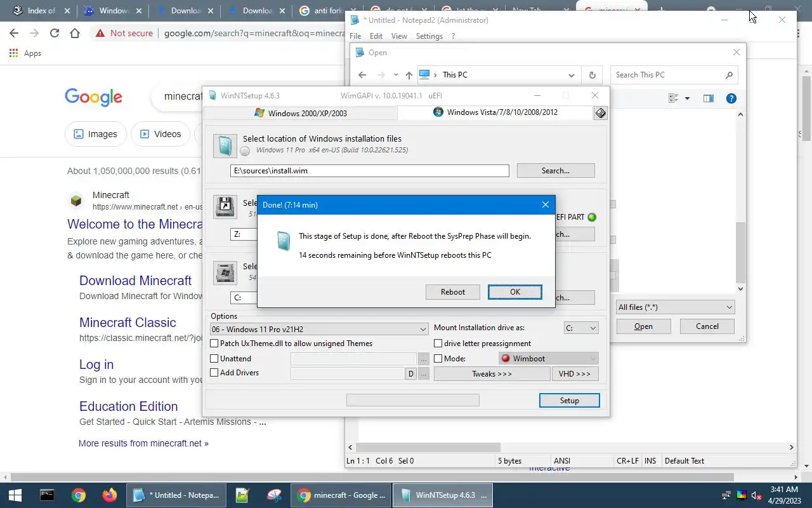812x508 pixels.
Task: Open the Apps shortcut in the bookmarks bar
Action: [25, 53]
